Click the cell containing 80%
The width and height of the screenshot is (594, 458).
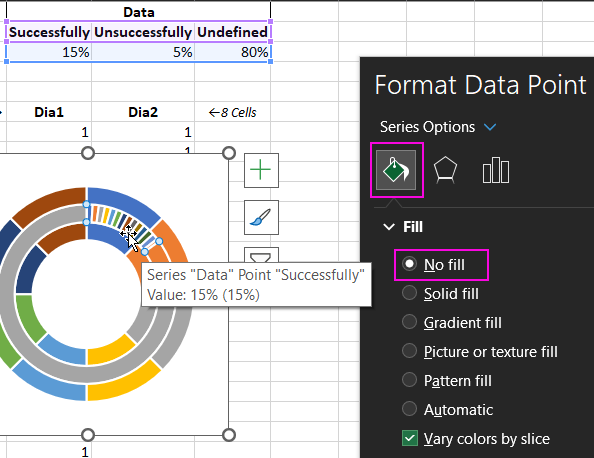pos(233,52)
